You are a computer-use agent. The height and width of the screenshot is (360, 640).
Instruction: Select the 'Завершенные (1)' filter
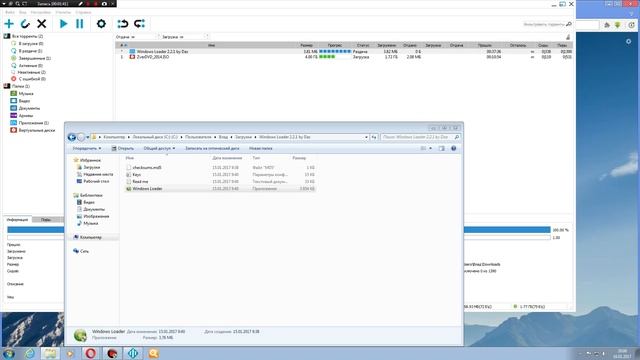pos(34,58)
